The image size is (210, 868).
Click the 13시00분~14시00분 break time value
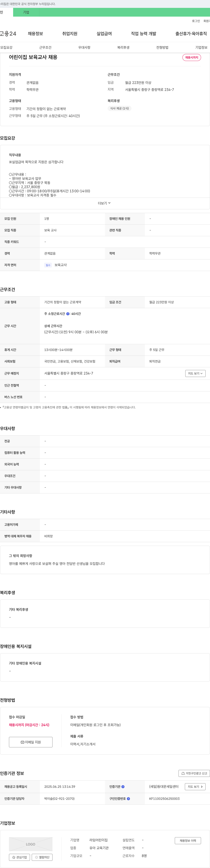pyautogui.click(x=58, y=350)
